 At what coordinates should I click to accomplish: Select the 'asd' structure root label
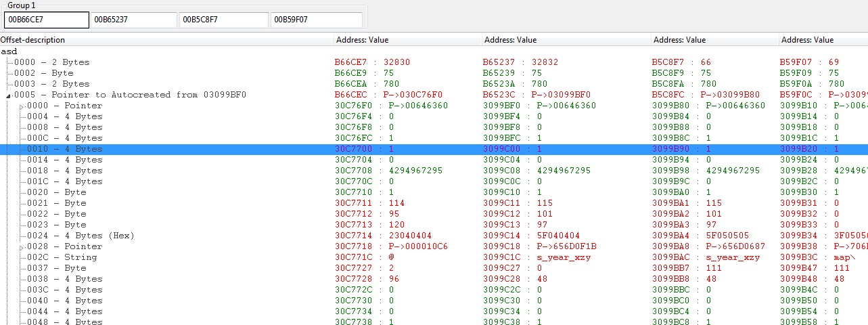[x=9, y=51]
